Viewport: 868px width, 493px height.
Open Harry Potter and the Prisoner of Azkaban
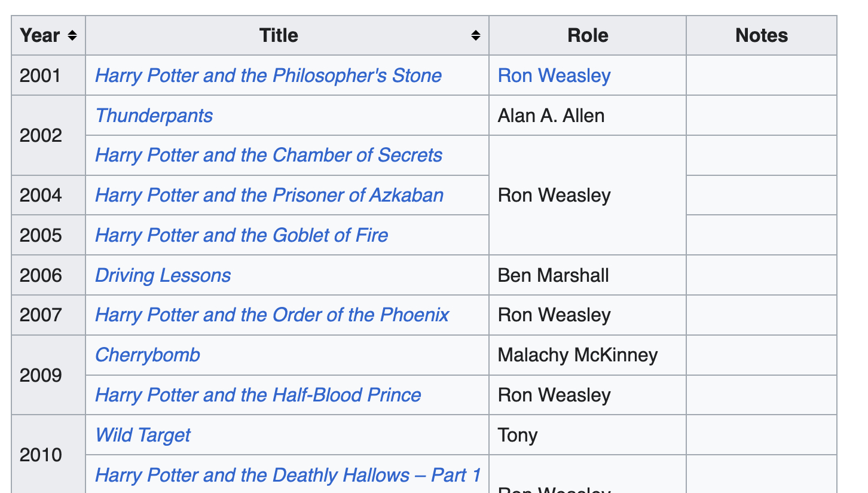[x=269, y=196]
